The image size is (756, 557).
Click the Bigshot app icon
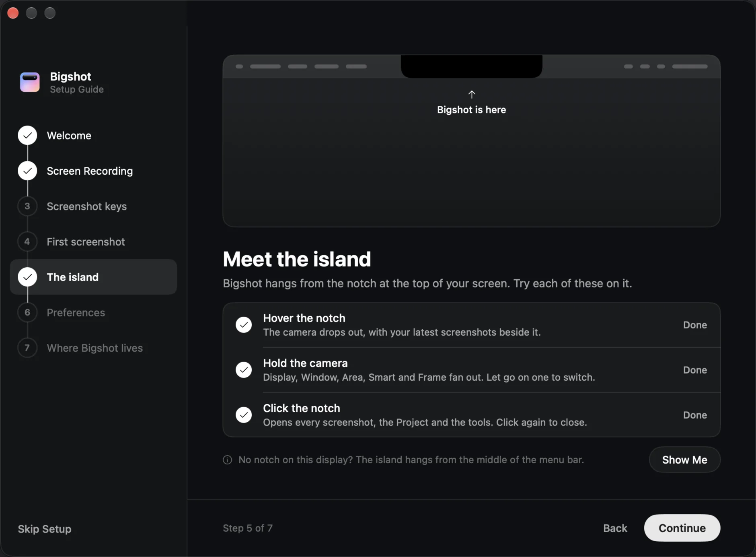click(30, 82)
